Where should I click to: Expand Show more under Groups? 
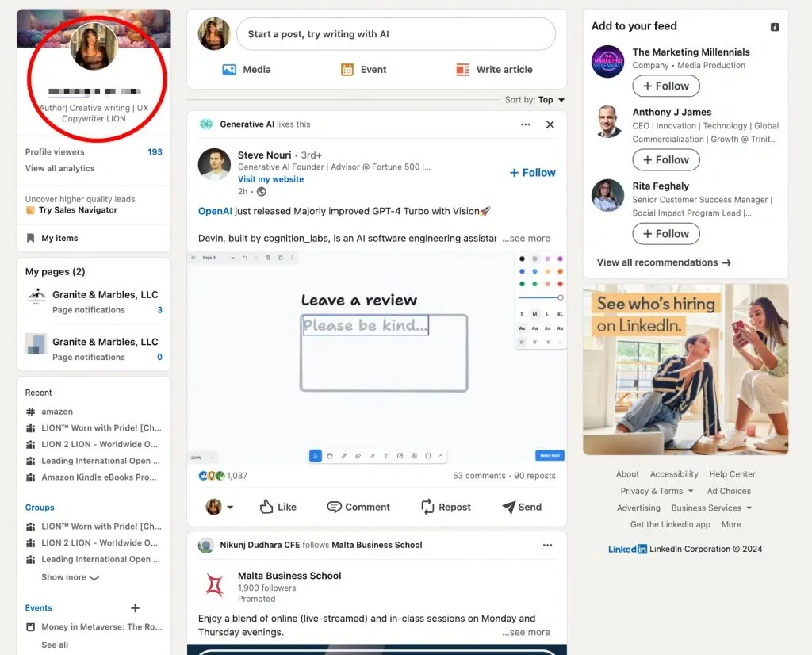[x=70, y=577]
